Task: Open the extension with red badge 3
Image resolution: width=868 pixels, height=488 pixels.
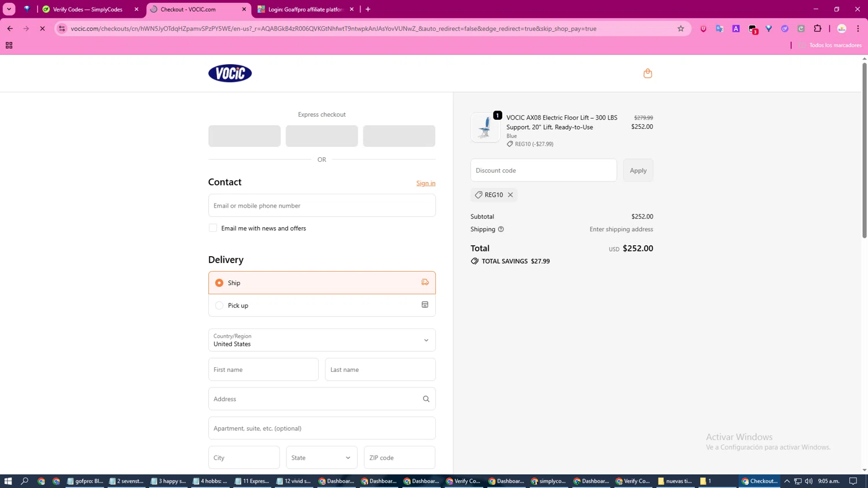Action: [x=752, y=29]
